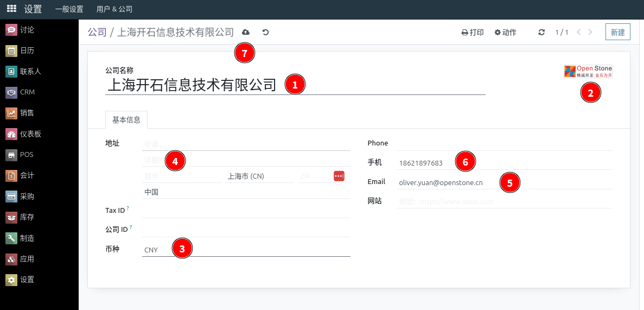Click the 新建 button

618,32
